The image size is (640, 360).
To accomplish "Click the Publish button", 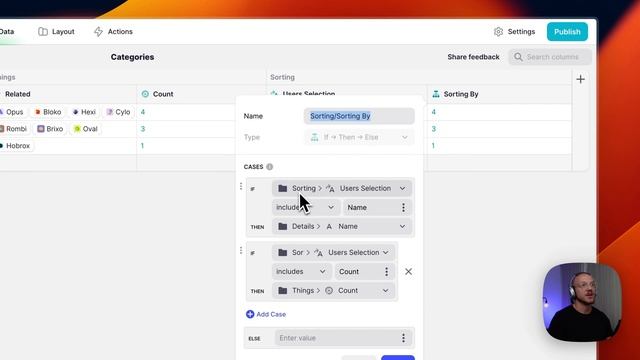I will coord(567,31).
